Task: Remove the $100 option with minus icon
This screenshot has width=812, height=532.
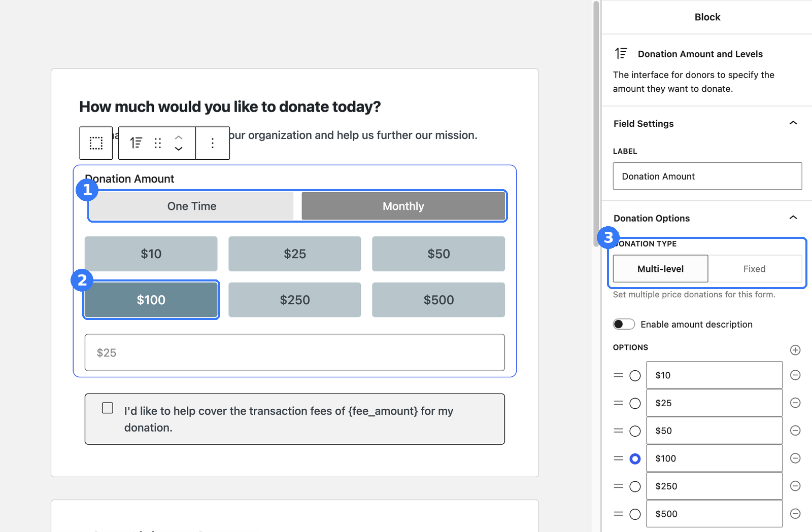Action: pos(795,458)
